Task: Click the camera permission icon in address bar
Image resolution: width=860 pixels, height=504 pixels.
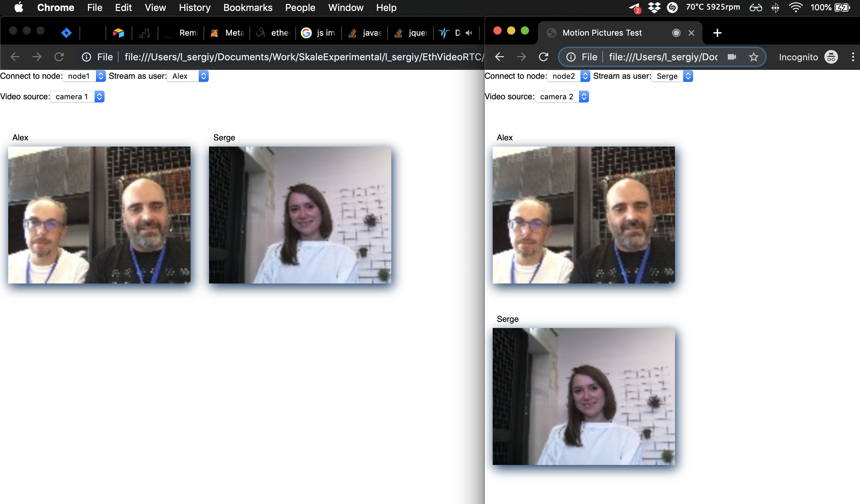Action: click(x=732, y=57)
